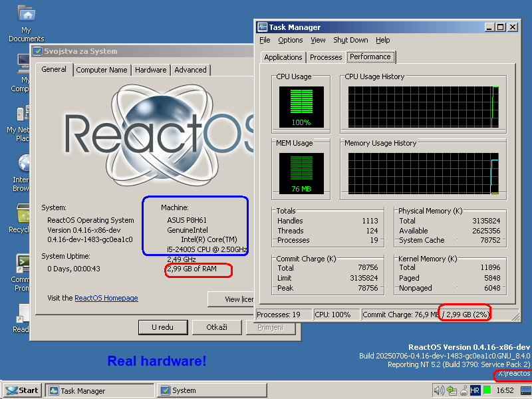This screenshot has height=399, width=532.
Task: Click the Svojstva za System title icon
Action: [x=37, y=51]
